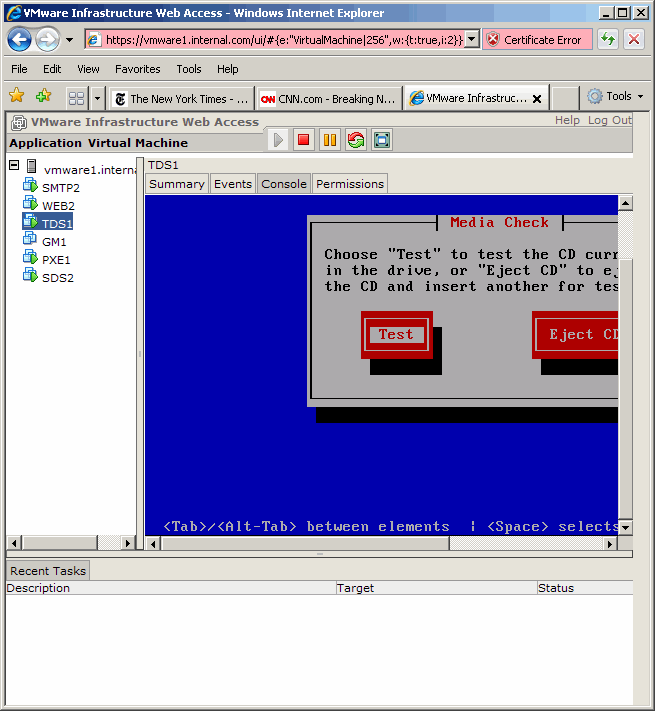Collapse the vmware1.internal host tree node
The image size is (655, 711).
14,166
